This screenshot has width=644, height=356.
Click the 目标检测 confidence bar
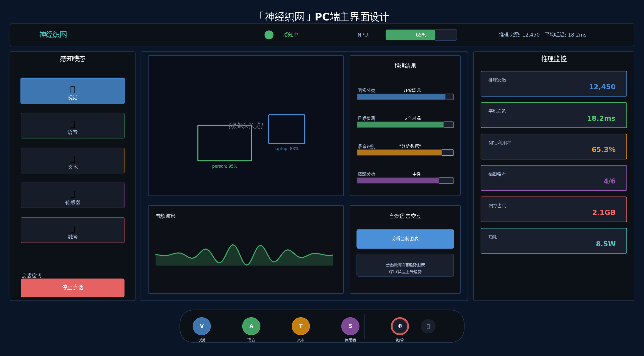click(x=405, y=125)
